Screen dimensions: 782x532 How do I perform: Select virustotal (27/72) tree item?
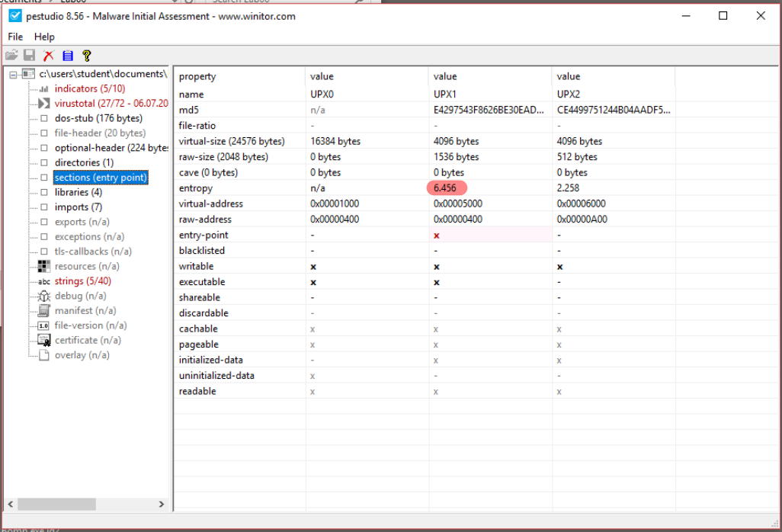[x=111, y=103]
